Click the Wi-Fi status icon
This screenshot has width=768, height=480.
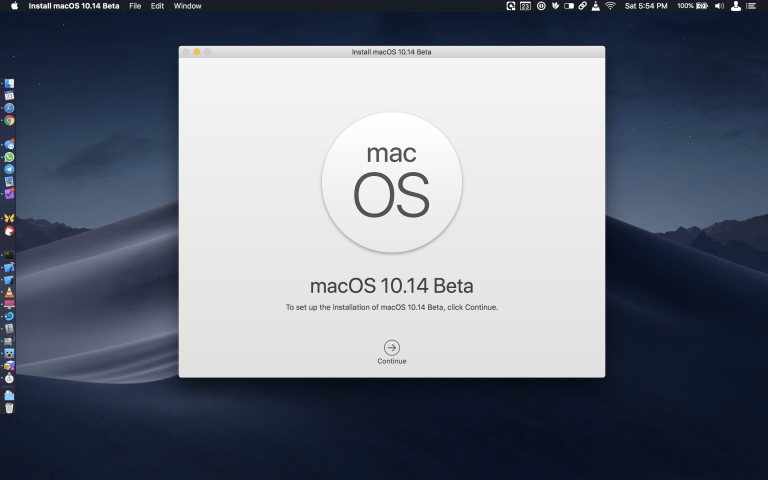tap(610, 6)
